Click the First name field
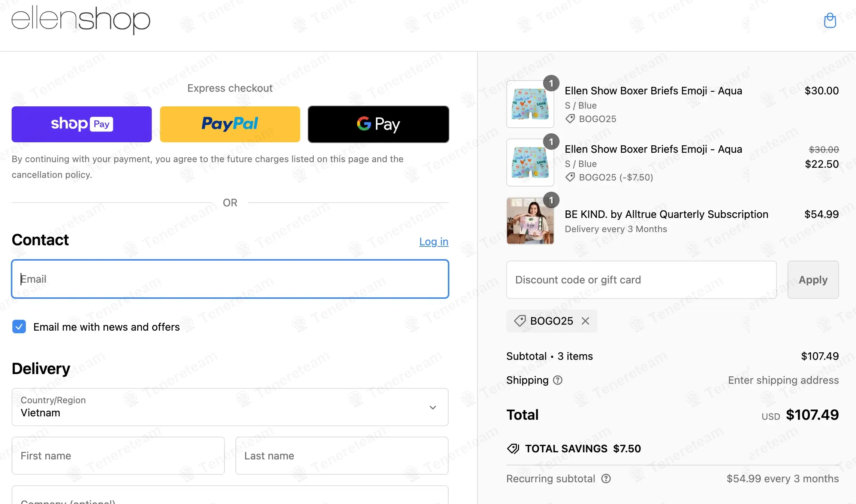Viewport: 856px width, 504px height. [x=118, y=456]
